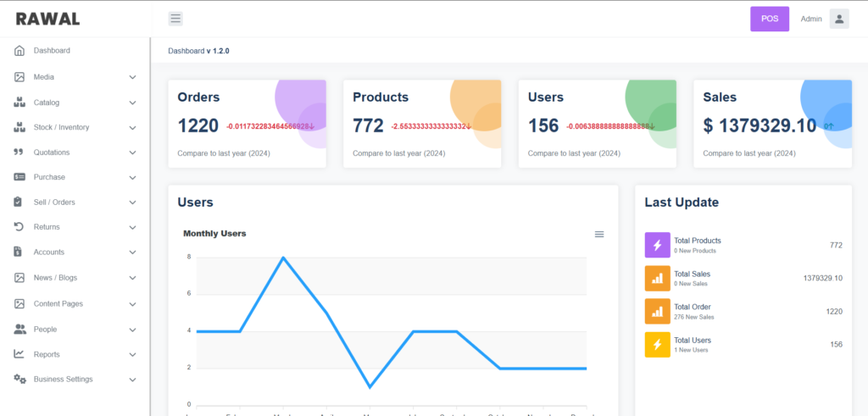868x416 pixels.
Task: Click the Quotations quote-mark icon
Action: pyautogui.click(x=19, y=153)
